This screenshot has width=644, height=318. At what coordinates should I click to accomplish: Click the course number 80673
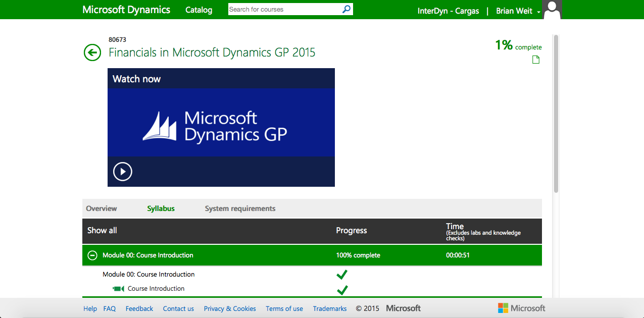(x=117, y=39)
